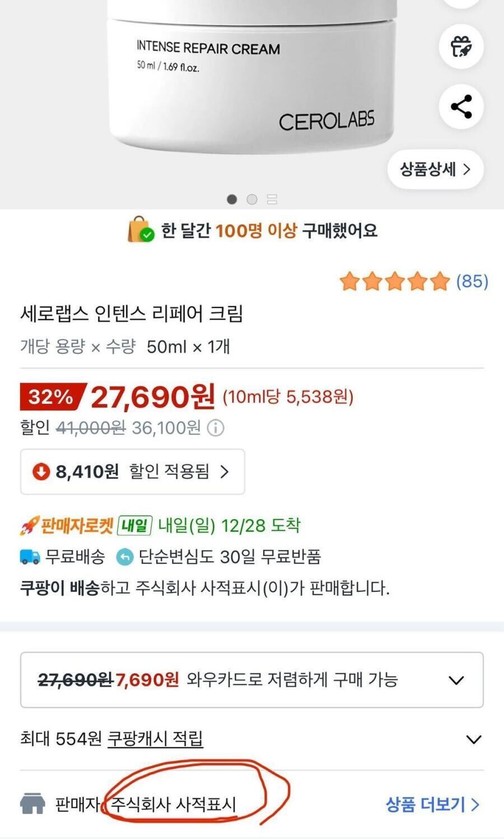504x839 pixels.
Task: Tap the Intense Repair Cream product image
Action: pos(252,84)
